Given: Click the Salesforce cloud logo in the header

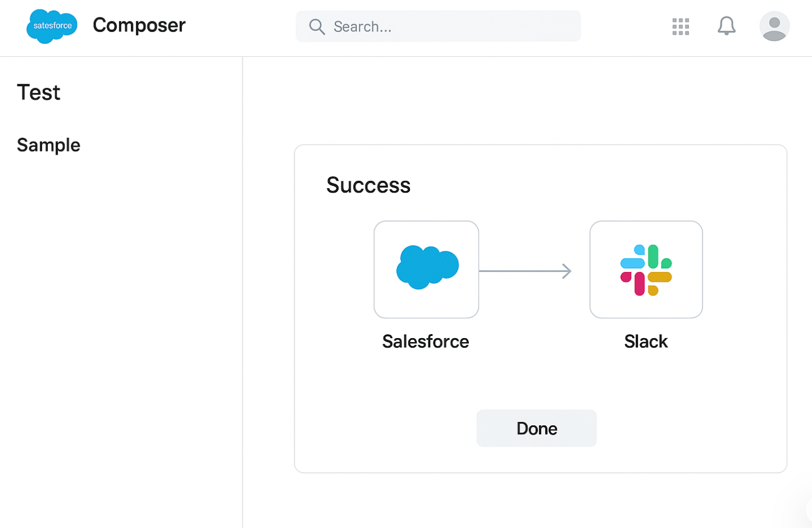Looking at the screenshot, I should pos(52,26).
